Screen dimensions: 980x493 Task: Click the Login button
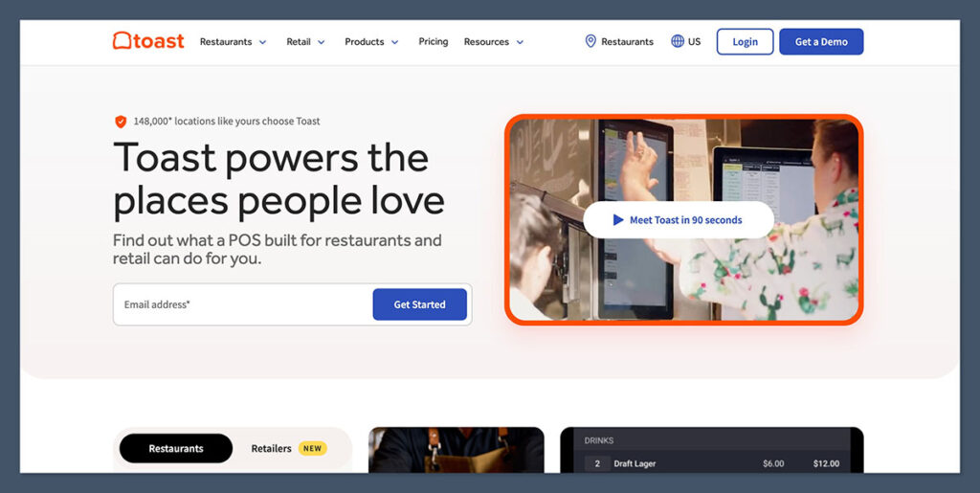(x=745, y=42)
